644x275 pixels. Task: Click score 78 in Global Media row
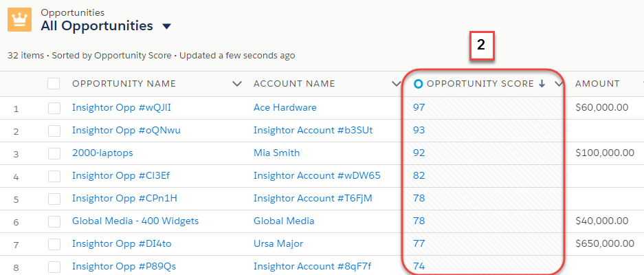point(419,221)
